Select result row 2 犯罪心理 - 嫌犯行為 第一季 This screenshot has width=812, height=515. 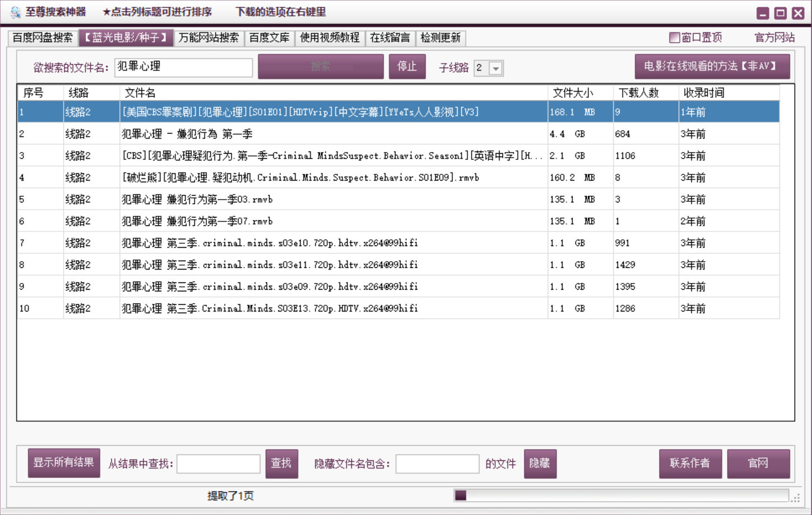click(333, 134)
